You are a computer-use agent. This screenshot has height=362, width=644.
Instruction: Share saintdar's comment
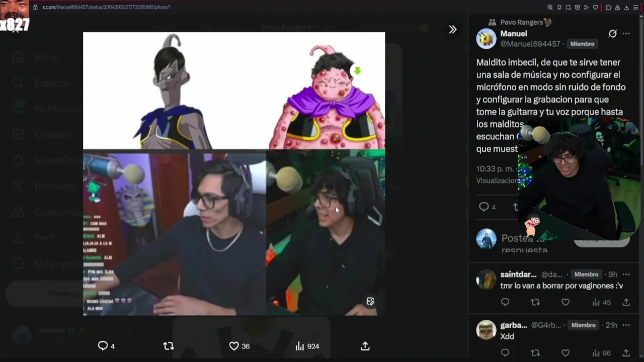(x=626, y=302)
